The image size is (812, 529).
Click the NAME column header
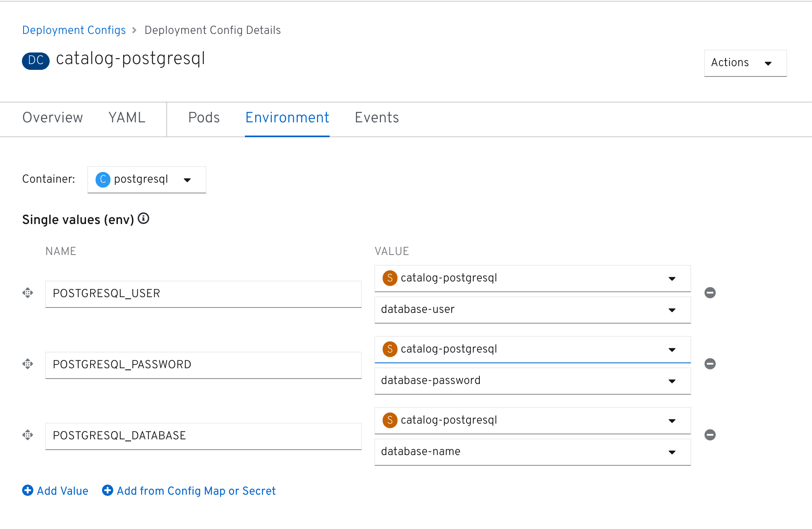(61, 251)
